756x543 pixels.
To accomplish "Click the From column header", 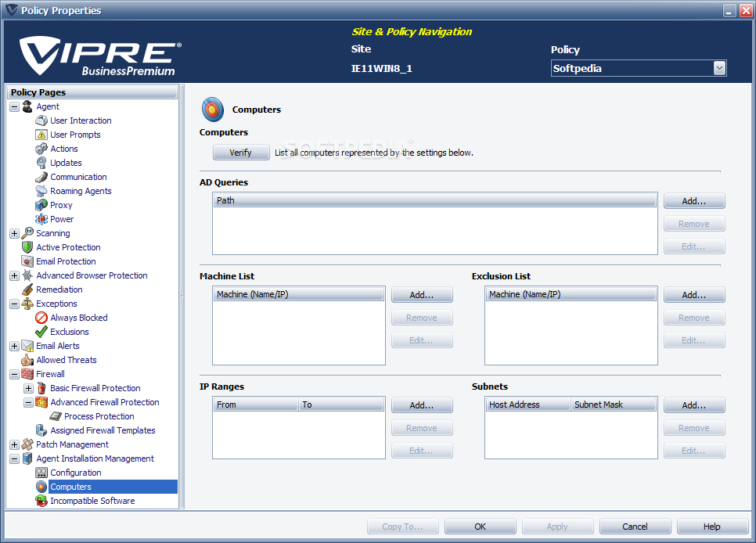I will 256,405.
